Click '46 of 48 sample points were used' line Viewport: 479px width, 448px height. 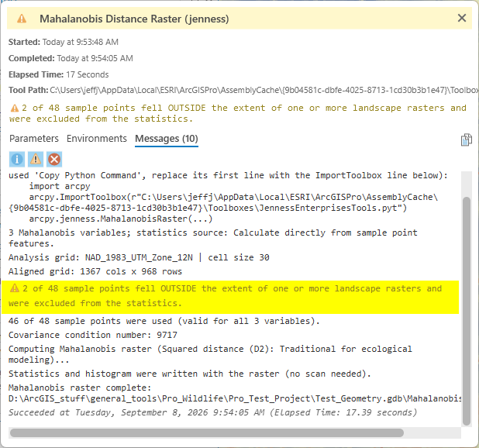(x=164, y=321)
